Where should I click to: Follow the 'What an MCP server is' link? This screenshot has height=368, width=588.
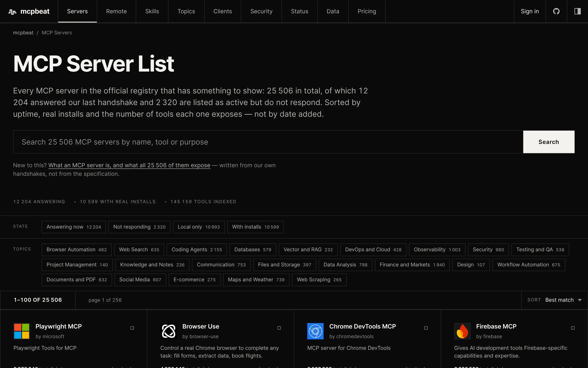[x=129, y=165]
